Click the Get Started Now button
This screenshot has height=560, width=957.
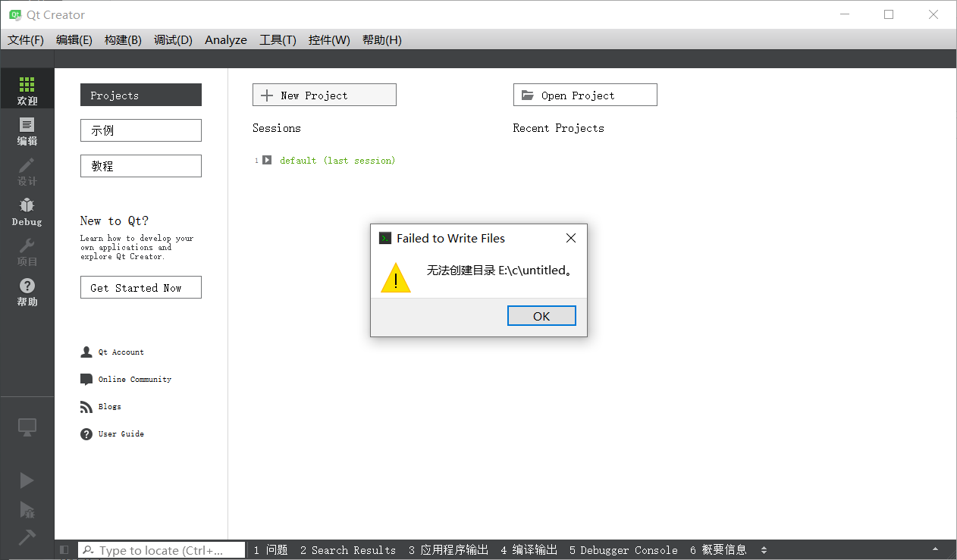coord(141,287)
